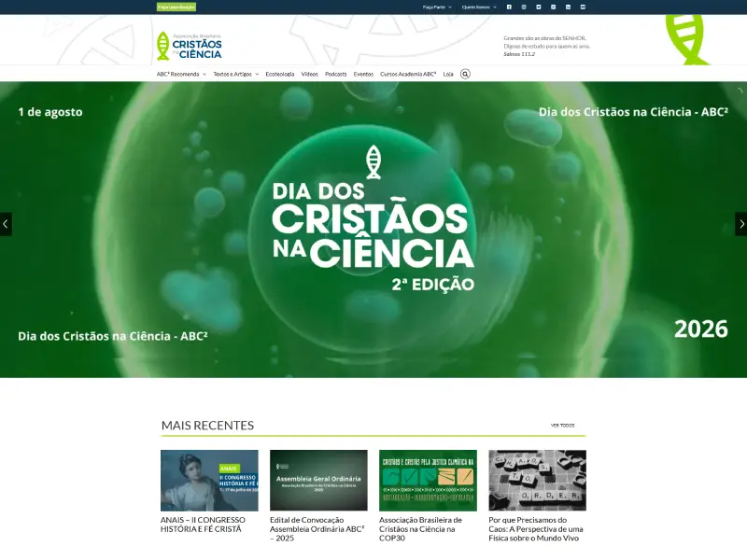Open the COP30 justiça climática thumbnail

428,481
